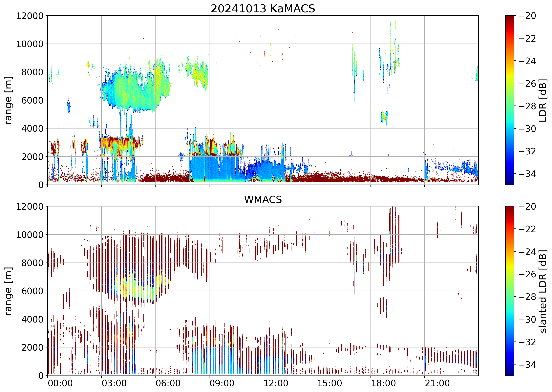Click the 06:00 x-axis tick label

tap(168, 383)
